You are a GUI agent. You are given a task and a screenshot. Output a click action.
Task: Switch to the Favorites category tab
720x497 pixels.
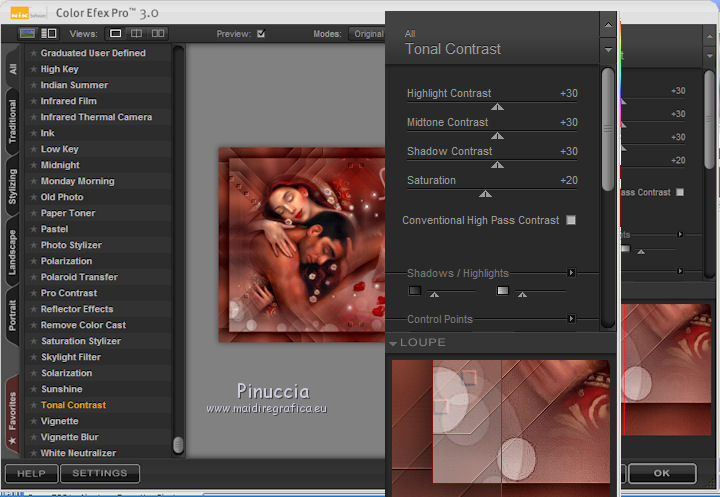pyautogui.click(x=12, y=416)
